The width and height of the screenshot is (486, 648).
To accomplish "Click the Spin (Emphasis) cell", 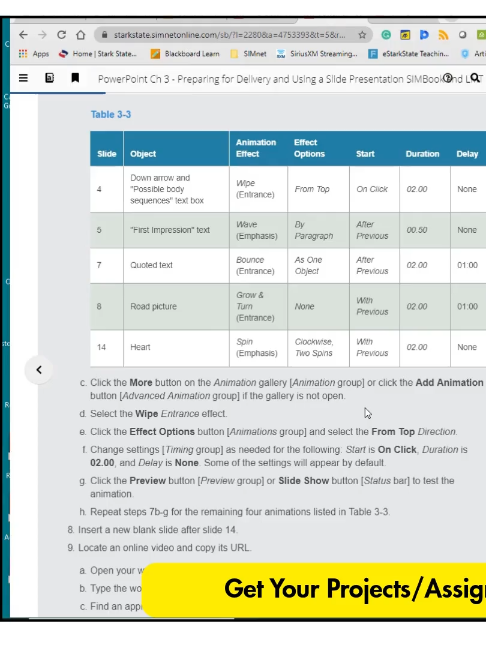I will click(257, 347).
